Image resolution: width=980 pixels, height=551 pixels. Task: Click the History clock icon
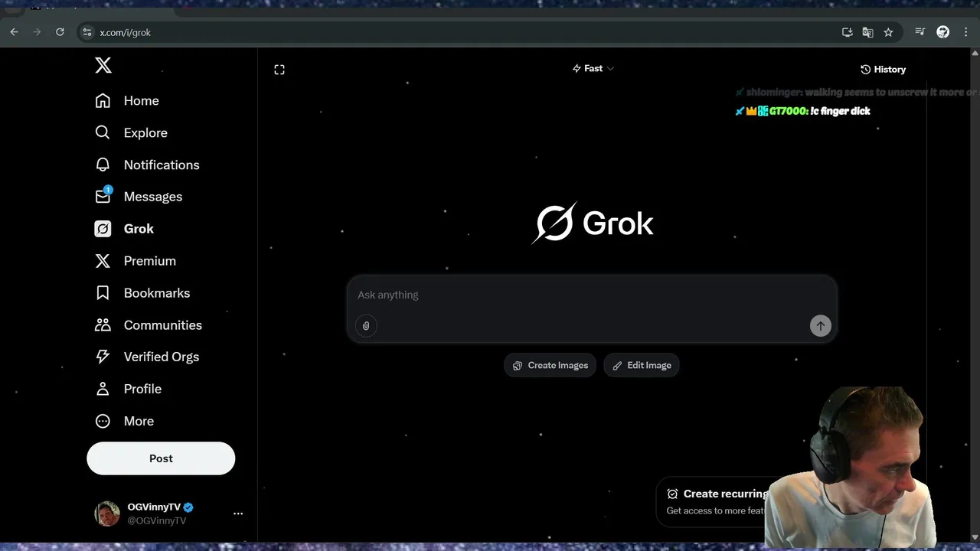pos(866,70)
